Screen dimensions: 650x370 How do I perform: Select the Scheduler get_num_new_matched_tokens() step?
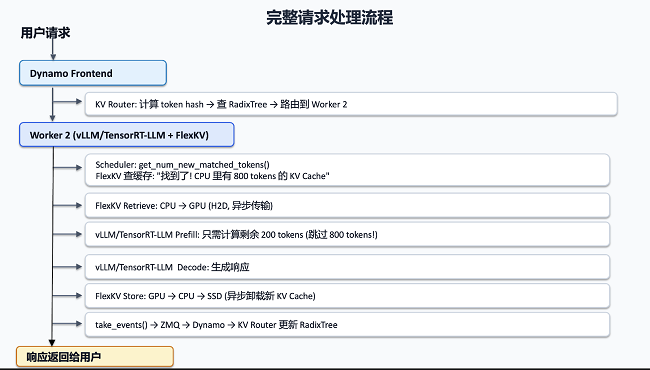[x=347, y=170]
